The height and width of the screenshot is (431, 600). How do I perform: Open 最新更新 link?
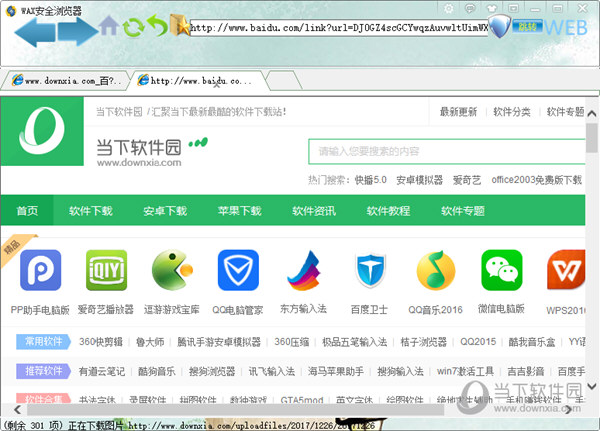click(458, 112)
